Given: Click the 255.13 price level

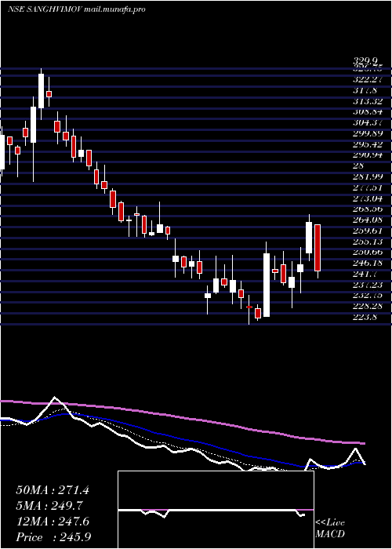Looking at the screenshot, I should 368,242.
